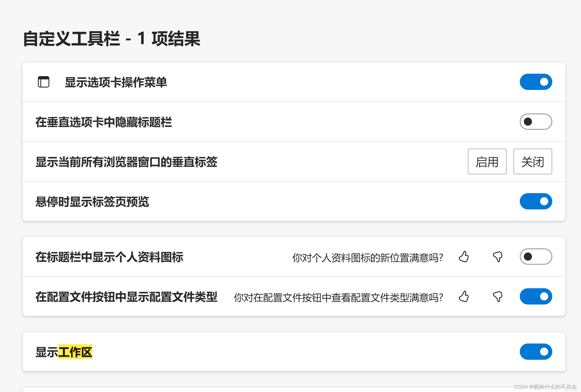
Task: Thumbs up the profile icon position
Action: 464,257
